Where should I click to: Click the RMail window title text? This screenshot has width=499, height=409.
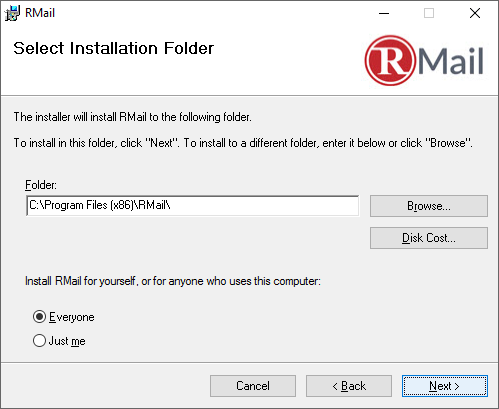[40, 13]
